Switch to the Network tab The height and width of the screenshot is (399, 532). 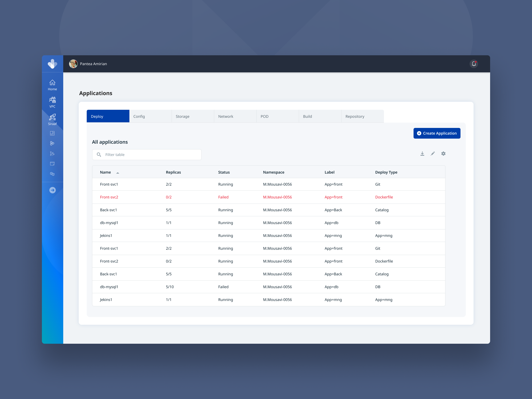tap(235, 116)
